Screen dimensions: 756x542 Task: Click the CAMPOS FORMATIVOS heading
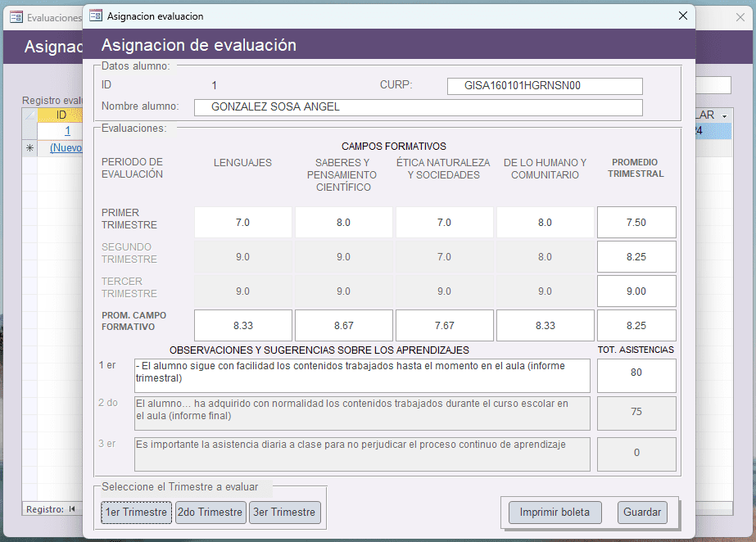click(394, 146)
